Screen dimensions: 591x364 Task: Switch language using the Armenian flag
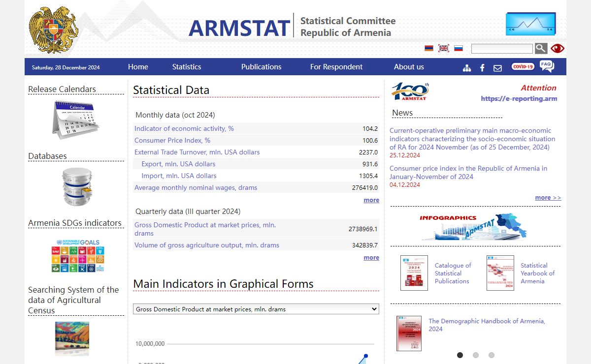(x=429, y=48)
